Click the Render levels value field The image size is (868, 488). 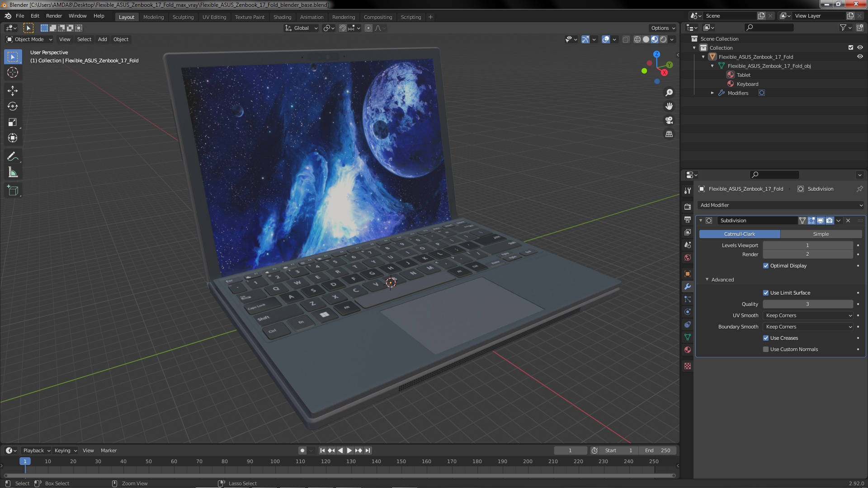808,254
